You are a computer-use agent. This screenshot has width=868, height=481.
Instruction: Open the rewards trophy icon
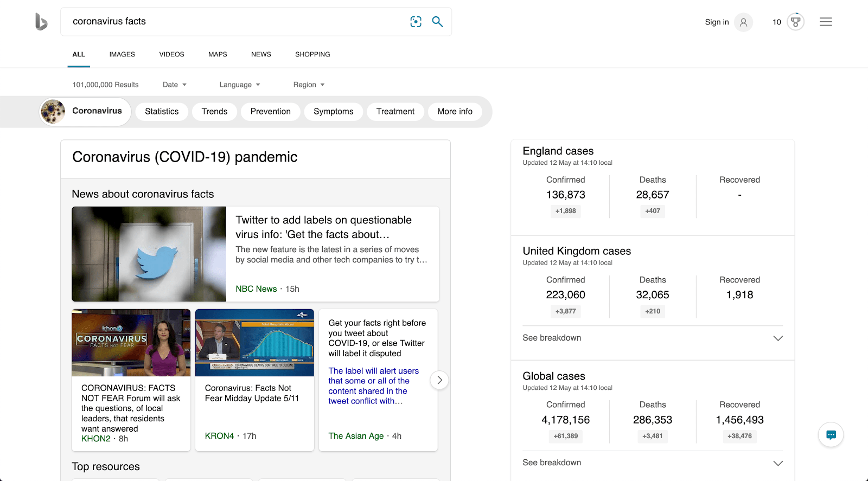[795, 22]
